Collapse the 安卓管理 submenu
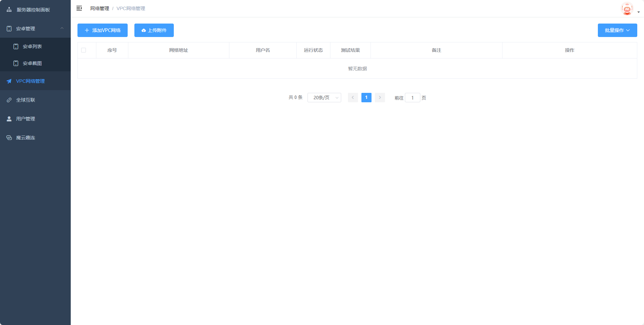The image size is (644, 325). tap(62, 29)
